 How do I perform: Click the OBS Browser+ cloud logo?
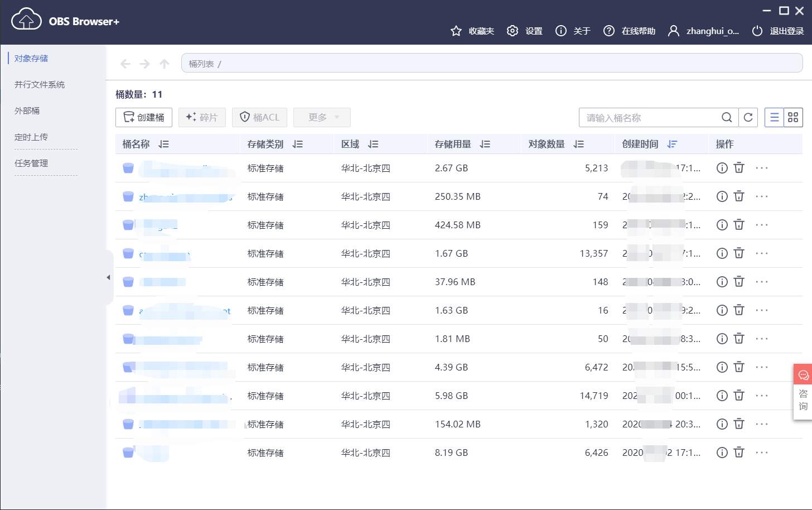(x=26, y=20)
